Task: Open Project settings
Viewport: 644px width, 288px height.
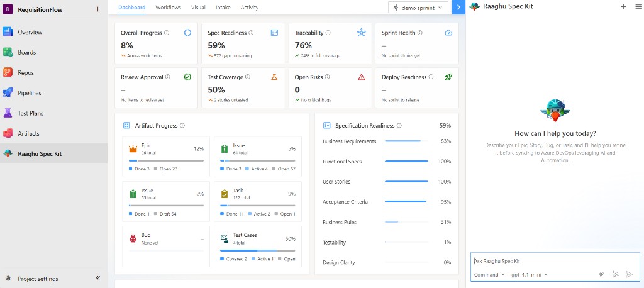Action: click(x=38, y=279)
